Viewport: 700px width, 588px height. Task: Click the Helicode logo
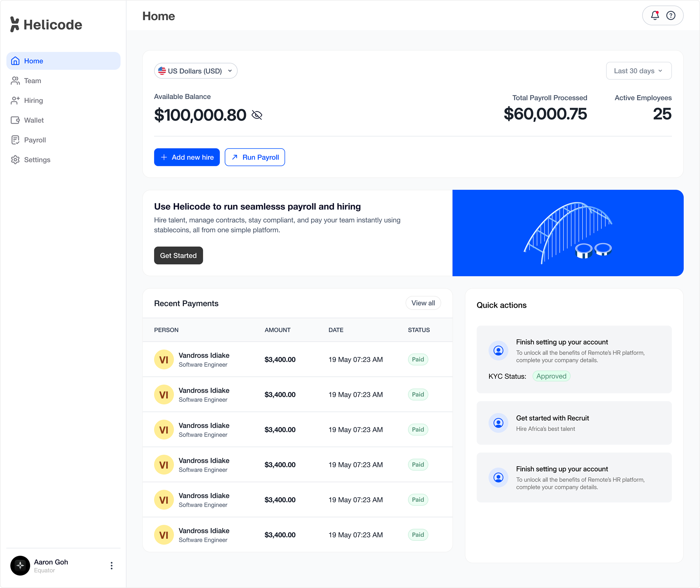46,24
